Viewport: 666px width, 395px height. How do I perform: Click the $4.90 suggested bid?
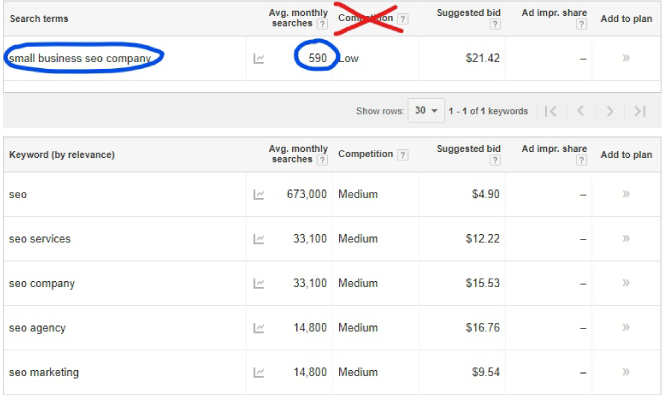coord(486,194)
